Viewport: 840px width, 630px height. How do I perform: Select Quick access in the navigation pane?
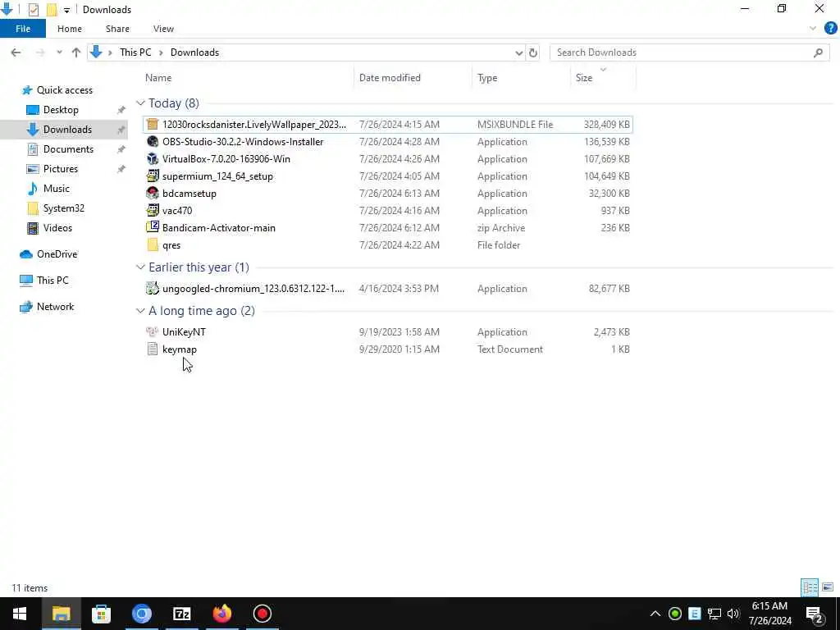point(64,90)
